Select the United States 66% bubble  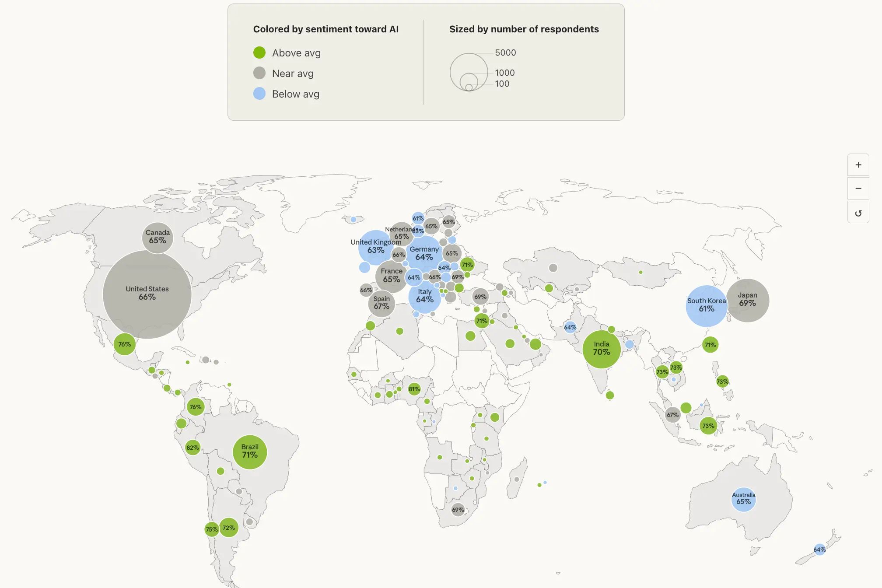tap(147, 294)
